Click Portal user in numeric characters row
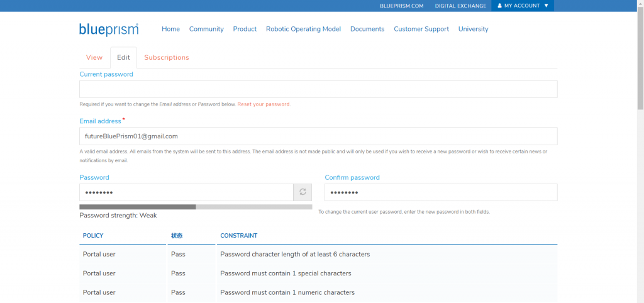 click(99, 292)
